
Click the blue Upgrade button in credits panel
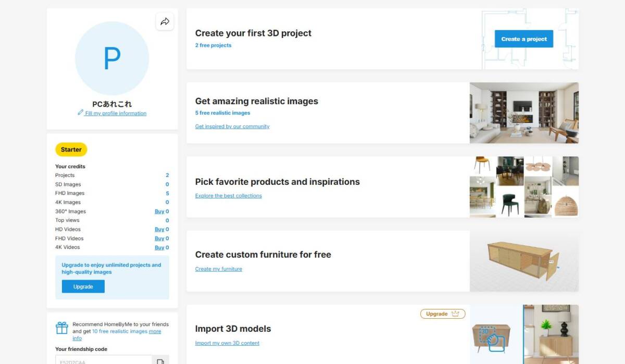tap(83, 286)
